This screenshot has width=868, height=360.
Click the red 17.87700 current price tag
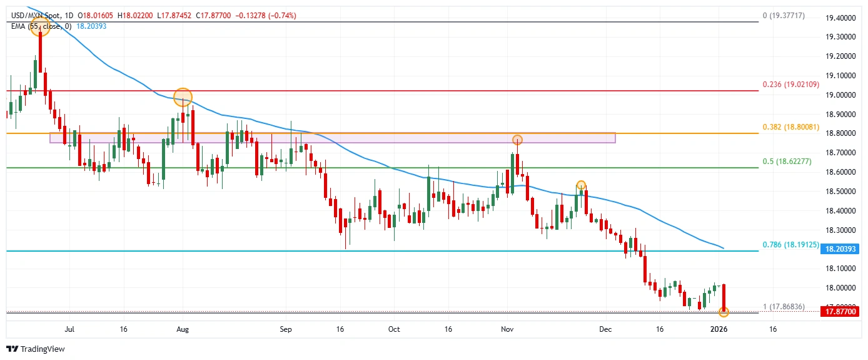[840, 311]
